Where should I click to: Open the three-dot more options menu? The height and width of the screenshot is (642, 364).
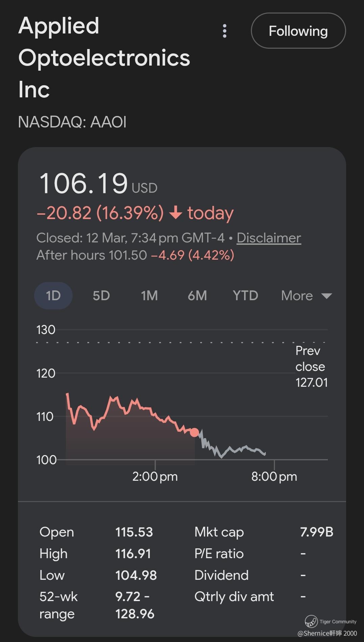[225, 31]
